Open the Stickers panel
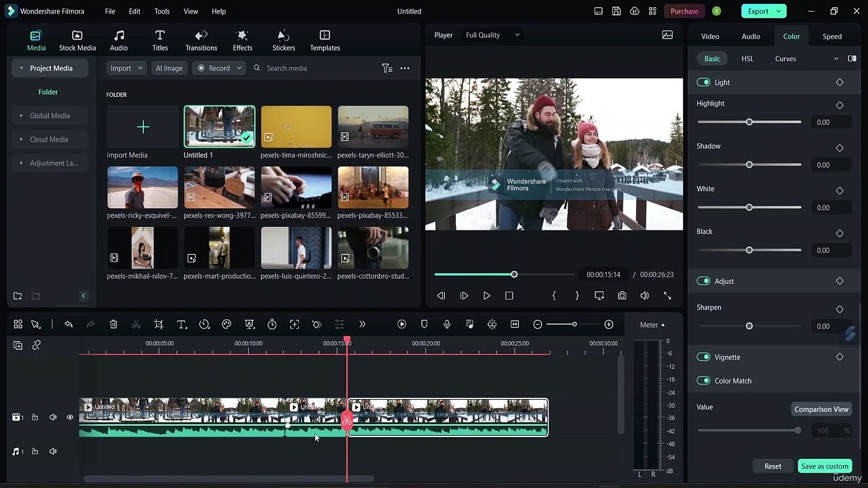Image resolution: width=868 pixels, height=488 pixels. (x=283, y=41)
